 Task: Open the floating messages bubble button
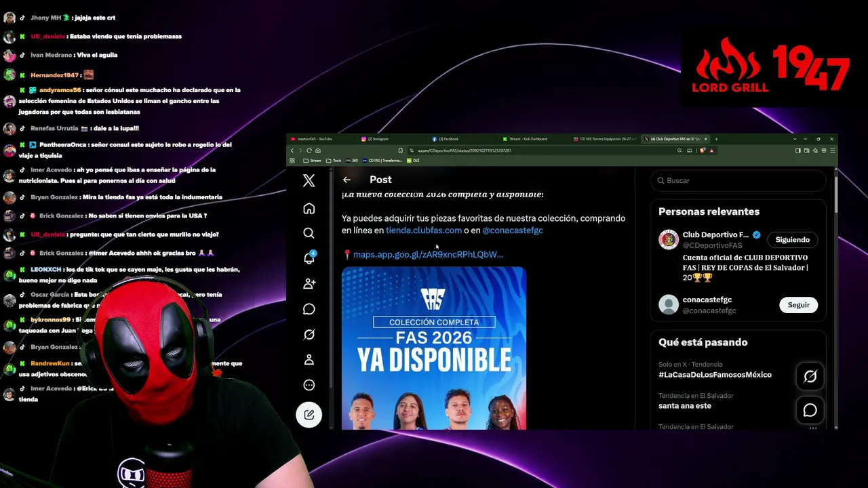(x=810, y=410)
